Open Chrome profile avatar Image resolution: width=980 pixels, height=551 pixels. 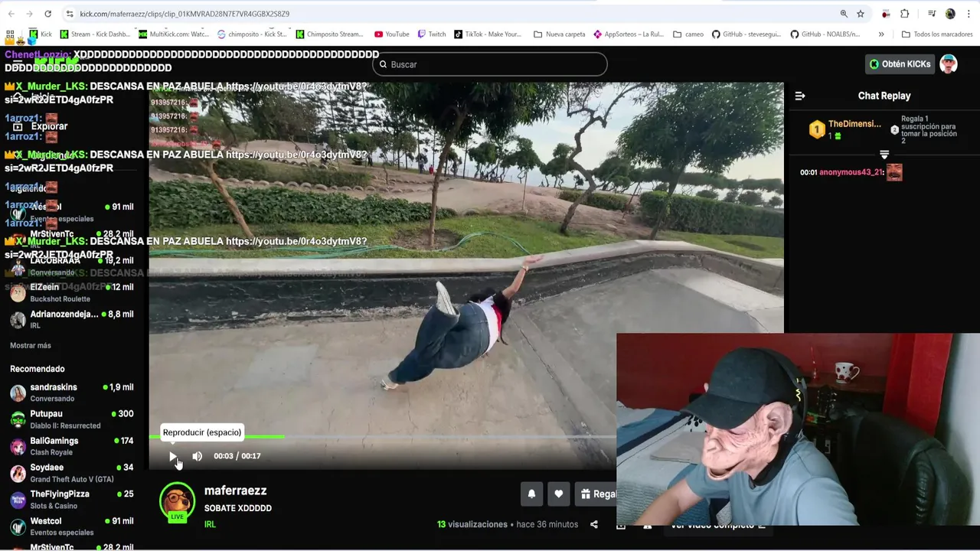(950, 14)
